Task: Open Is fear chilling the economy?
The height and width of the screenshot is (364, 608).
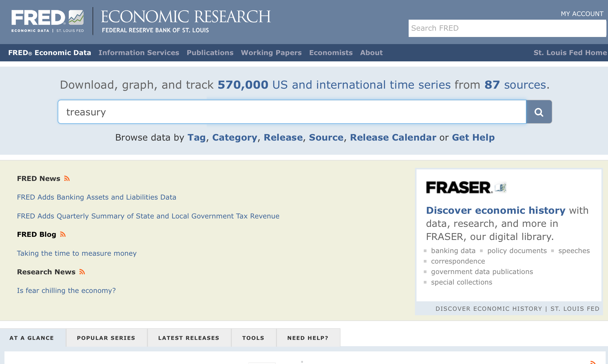Action: [x=66, y=291]
